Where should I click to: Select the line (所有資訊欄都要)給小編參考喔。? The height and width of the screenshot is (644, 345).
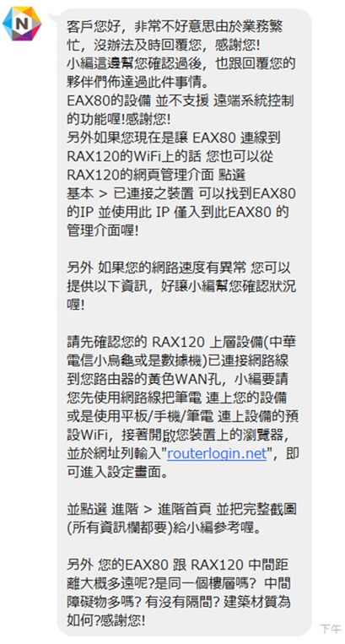(164, 528)
